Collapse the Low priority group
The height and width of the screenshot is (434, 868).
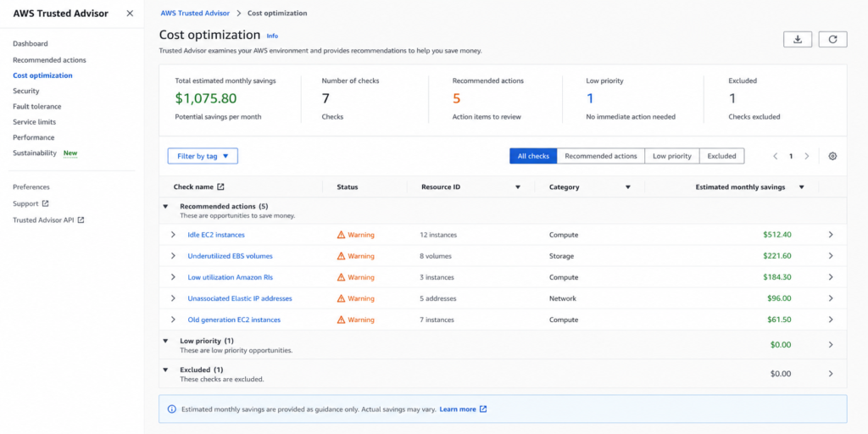[x=165, y=341]
